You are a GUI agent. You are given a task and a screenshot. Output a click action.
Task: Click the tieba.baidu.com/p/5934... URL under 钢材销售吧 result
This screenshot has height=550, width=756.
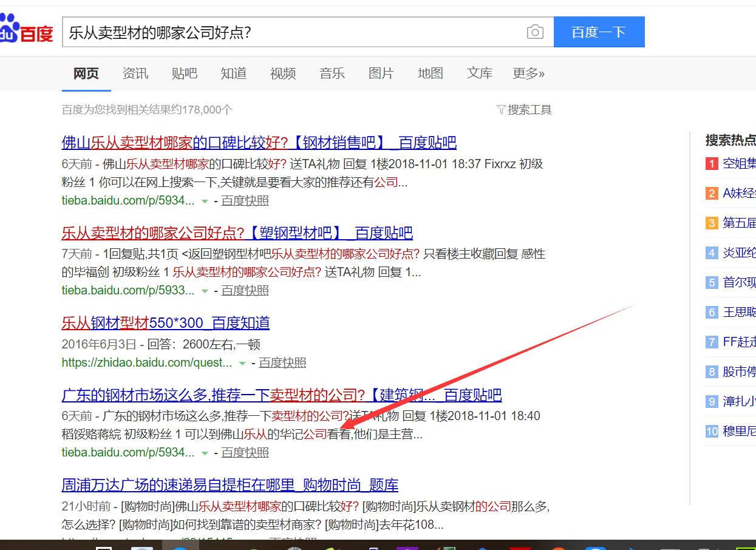[x=128, y=201]
